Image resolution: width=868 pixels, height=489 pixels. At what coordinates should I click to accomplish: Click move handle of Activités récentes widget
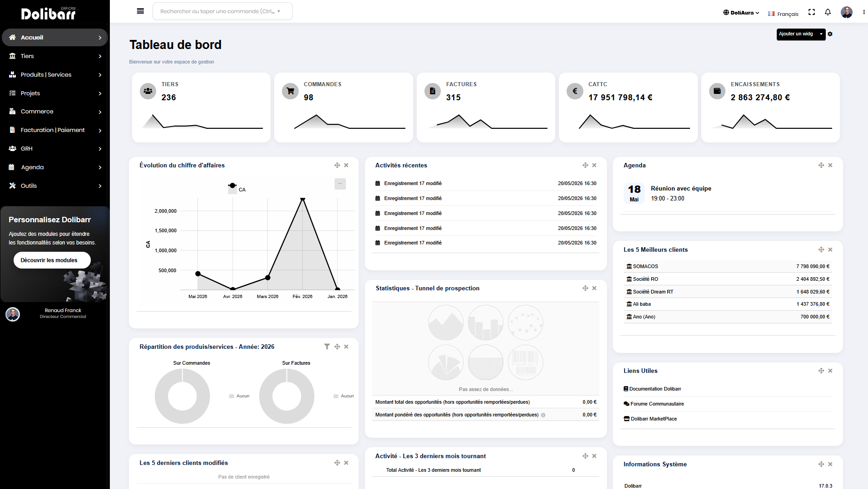coord(585,166)
